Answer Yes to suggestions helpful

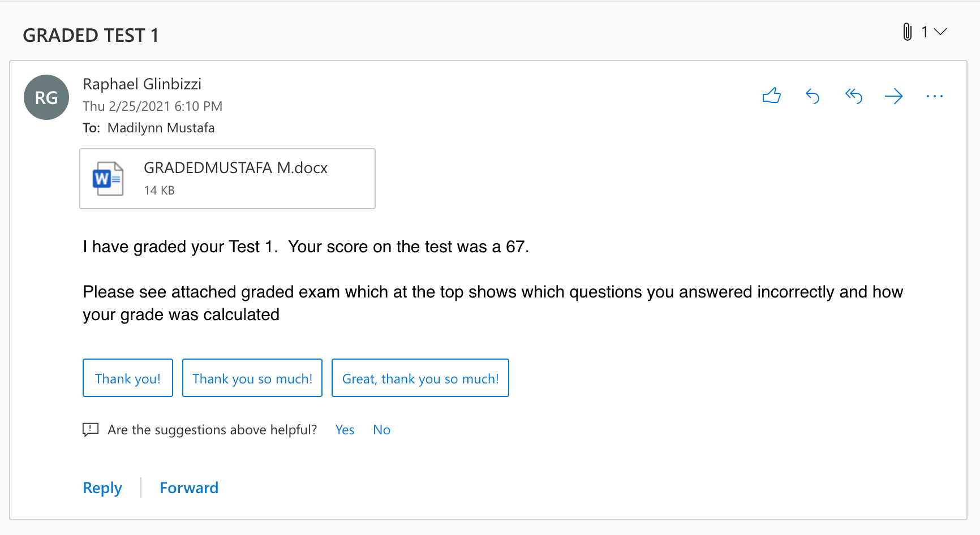[x=345, y=430]
